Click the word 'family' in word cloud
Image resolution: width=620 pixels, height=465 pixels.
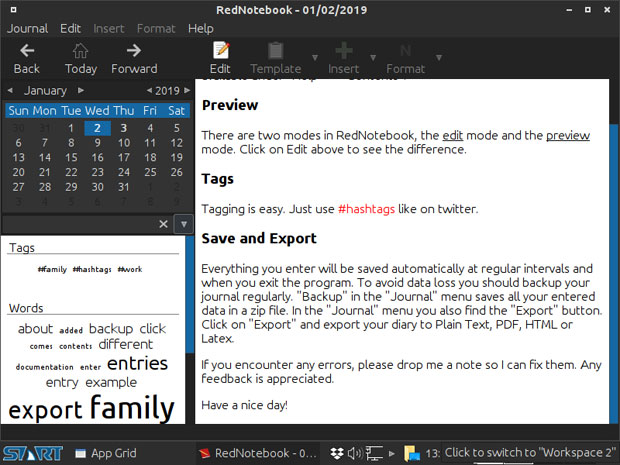[132, 407]
